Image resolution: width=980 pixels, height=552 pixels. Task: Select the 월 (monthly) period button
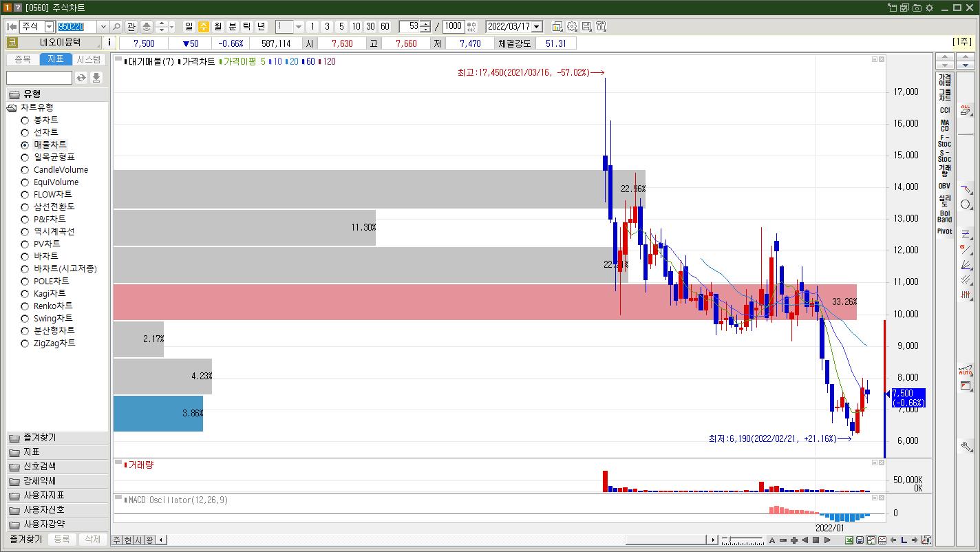click(218, 27)
